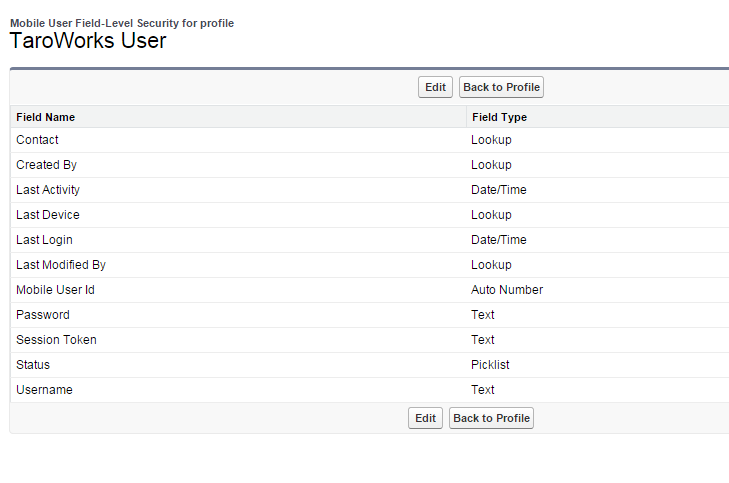
Task: Select the Session Token field name
Action: (56, 340)
